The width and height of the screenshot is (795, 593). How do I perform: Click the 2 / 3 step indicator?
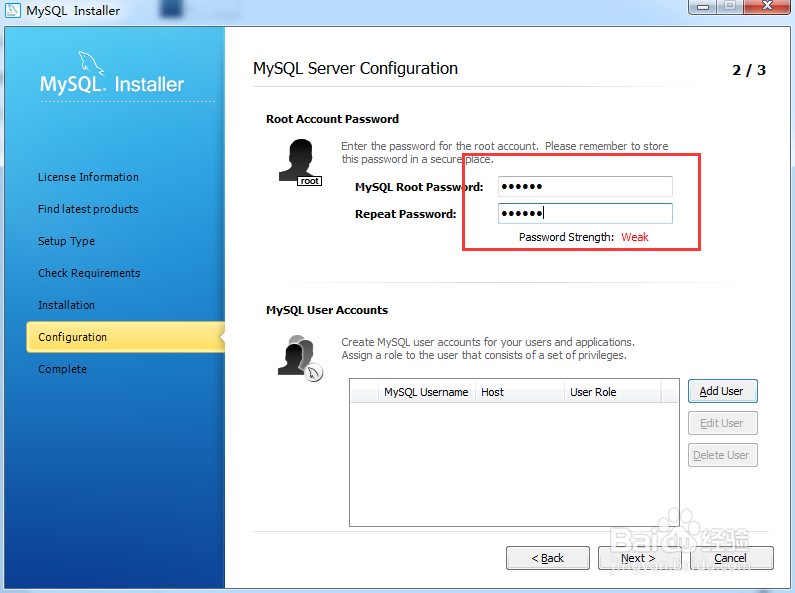pyautogui.click(x=749, y=70)
